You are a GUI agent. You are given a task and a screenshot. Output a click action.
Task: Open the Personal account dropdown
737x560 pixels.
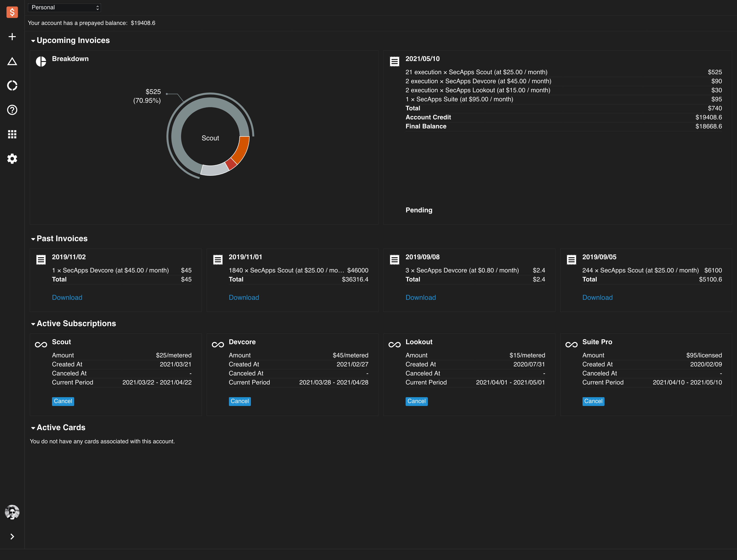[x=64, y=7]
